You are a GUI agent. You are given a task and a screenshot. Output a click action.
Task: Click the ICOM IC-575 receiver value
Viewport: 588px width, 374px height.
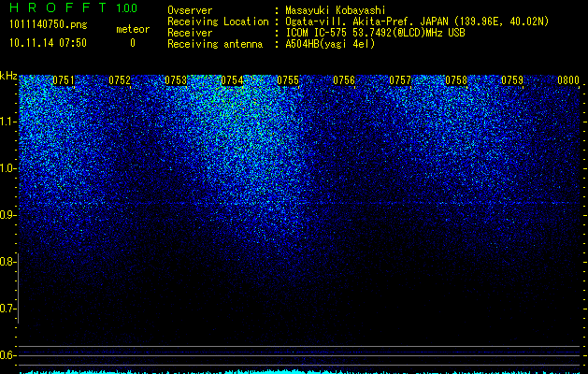point(375,33)
